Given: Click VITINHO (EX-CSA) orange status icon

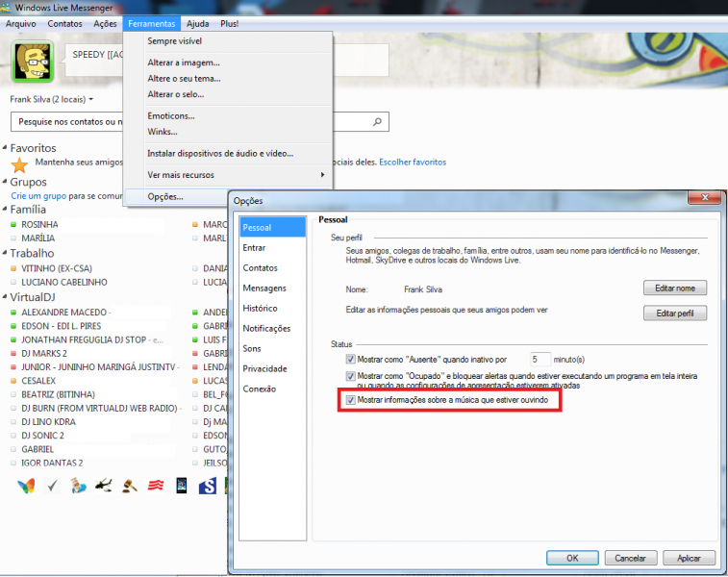Looking at the screenshot, I should coord(13,268).
